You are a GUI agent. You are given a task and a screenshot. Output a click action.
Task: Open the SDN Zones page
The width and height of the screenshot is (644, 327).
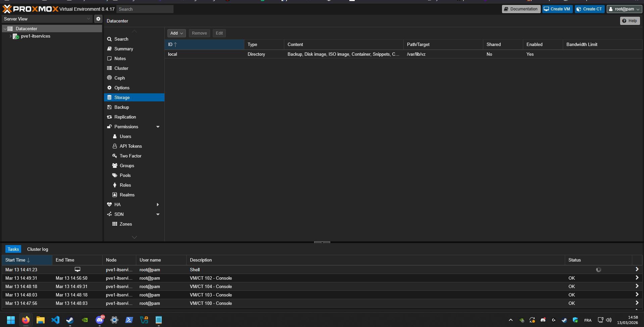[x=126, y=224]
